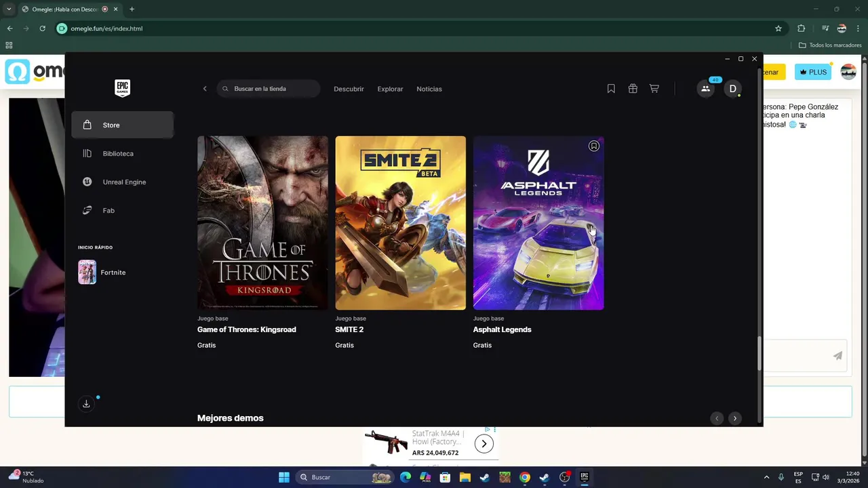Open the Chrome profile avatar
868x488 pixels.
[x=842, y=28]
